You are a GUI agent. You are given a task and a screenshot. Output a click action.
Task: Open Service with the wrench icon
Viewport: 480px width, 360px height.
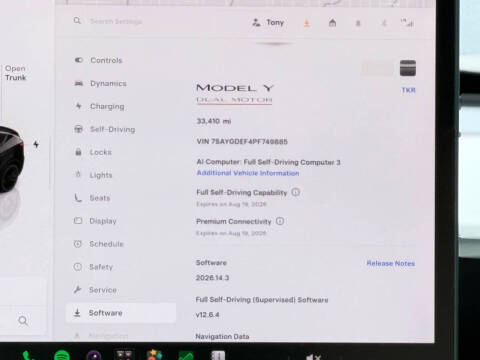[95, 290]
